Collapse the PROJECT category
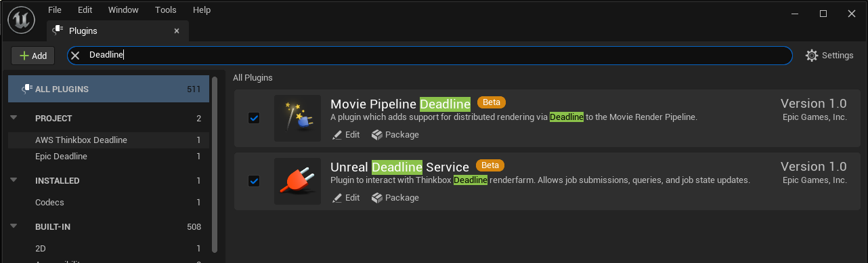The image size is (868, 263). click(x=14, y=118)
